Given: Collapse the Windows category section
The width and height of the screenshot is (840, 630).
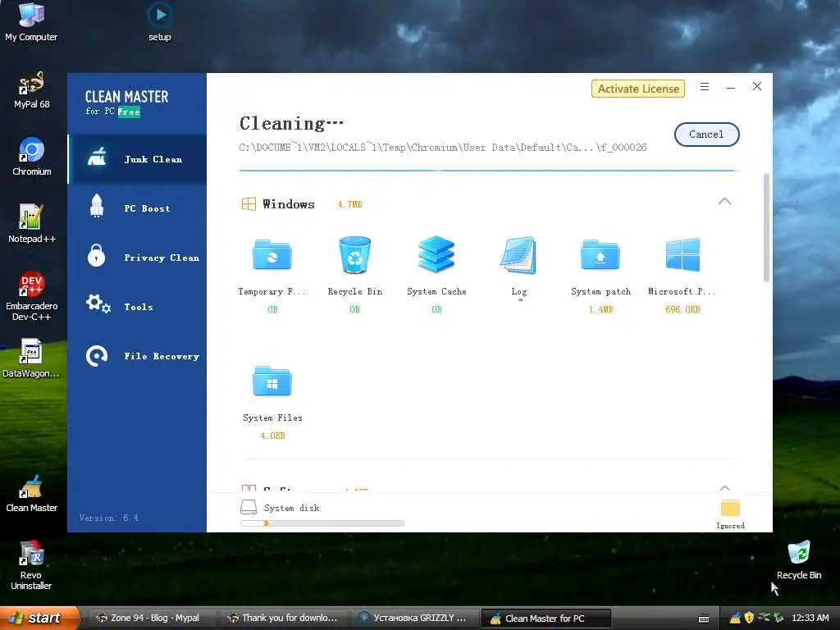Looking at the screenshot, I should (x=724, y=202).
